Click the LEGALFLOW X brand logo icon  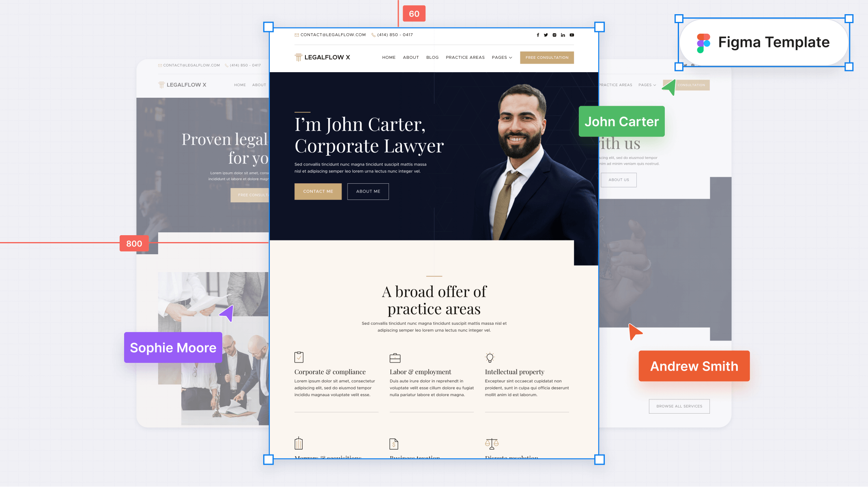click(296, 57)
